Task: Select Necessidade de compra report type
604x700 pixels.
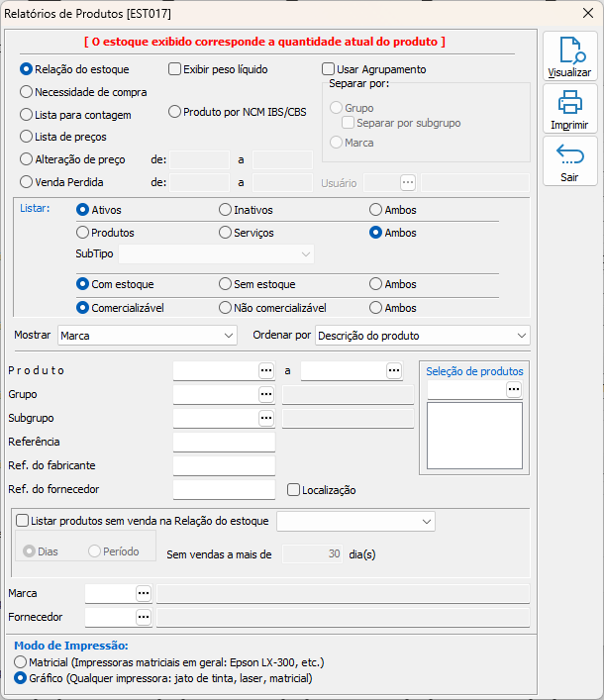Action: 27,92
